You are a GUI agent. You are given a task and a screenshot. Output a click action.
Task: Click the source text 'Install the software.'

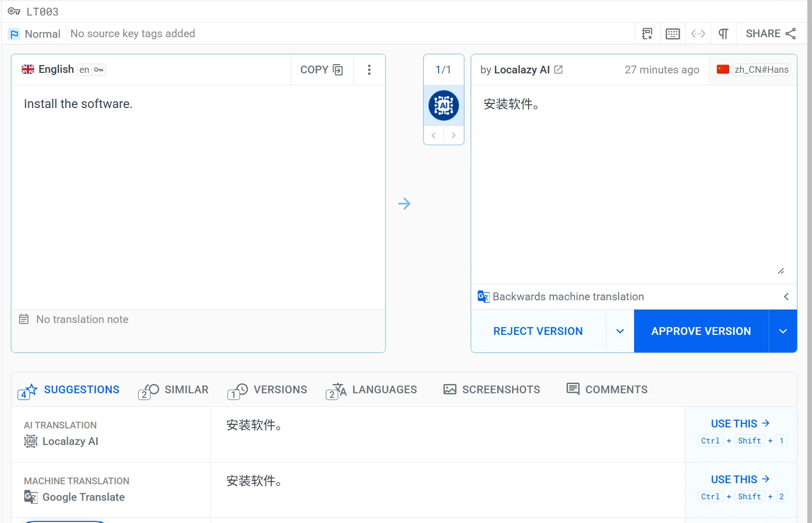(x=78, y=104)
